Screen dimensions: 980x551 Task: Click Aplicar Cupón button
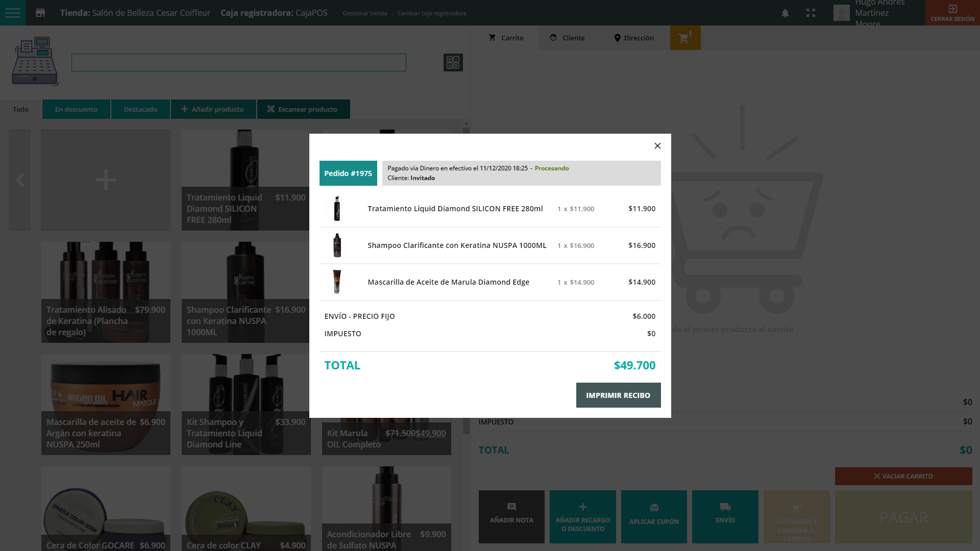[x=654, y=517]
